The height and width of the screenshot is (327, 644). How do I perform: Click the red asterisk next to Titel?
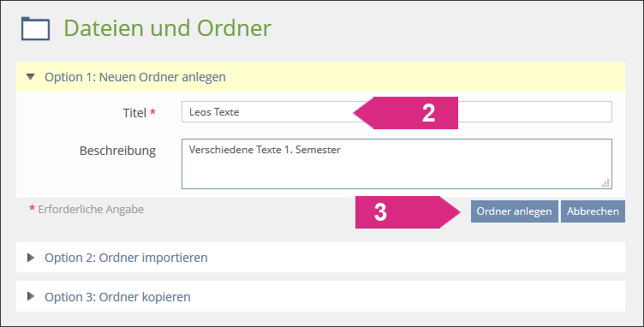(x=152, y=111)
